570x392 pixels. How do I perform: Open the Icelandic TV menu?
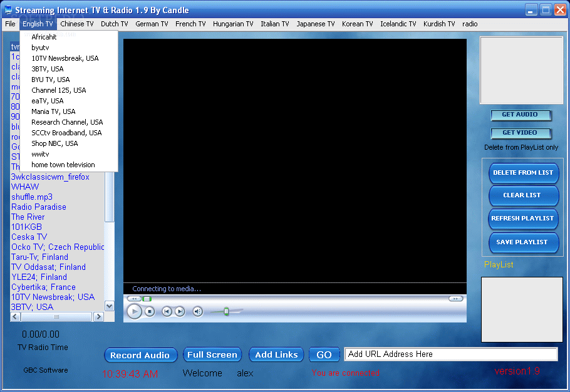398,24
